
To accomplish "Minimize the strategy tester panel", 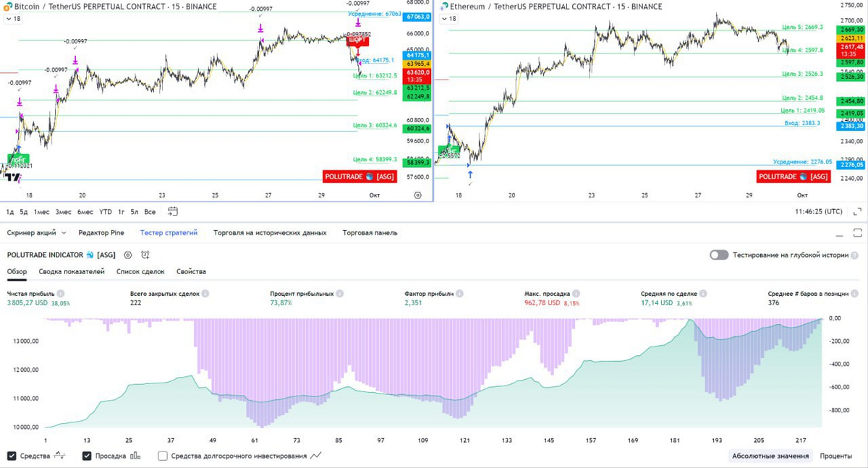I will click(839, 233).
